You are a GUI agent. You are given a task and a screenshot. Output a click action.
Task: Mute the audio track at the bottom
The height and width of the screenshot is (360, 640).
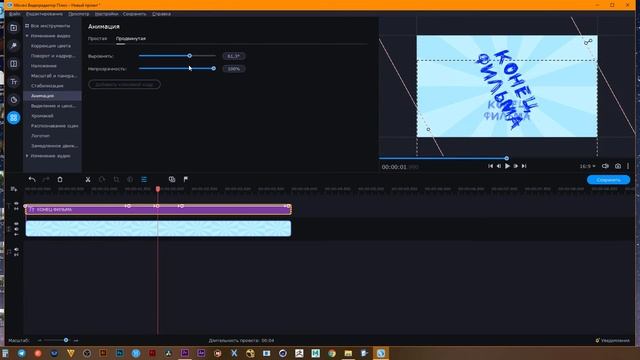pos(16,249)
